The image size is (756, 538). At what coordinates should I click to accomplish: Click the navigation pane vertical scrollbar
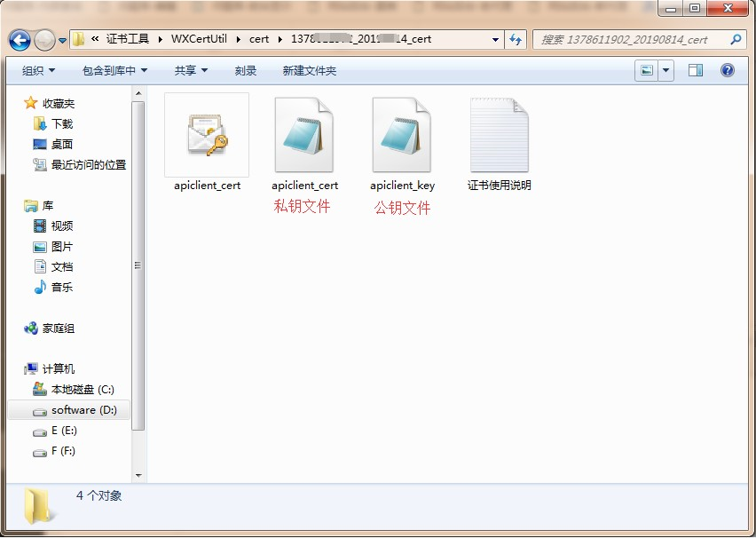[x=138, y=266]
